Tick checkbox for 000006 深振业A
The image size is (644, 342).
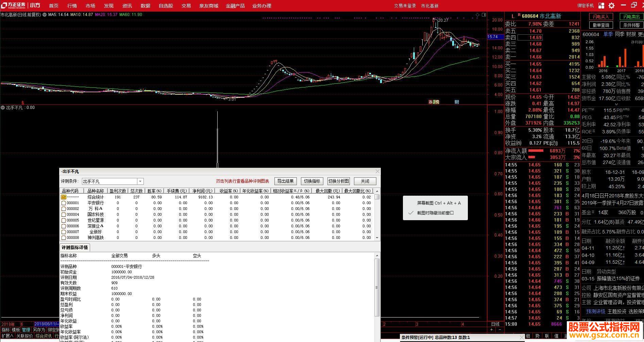click(64, 226)
